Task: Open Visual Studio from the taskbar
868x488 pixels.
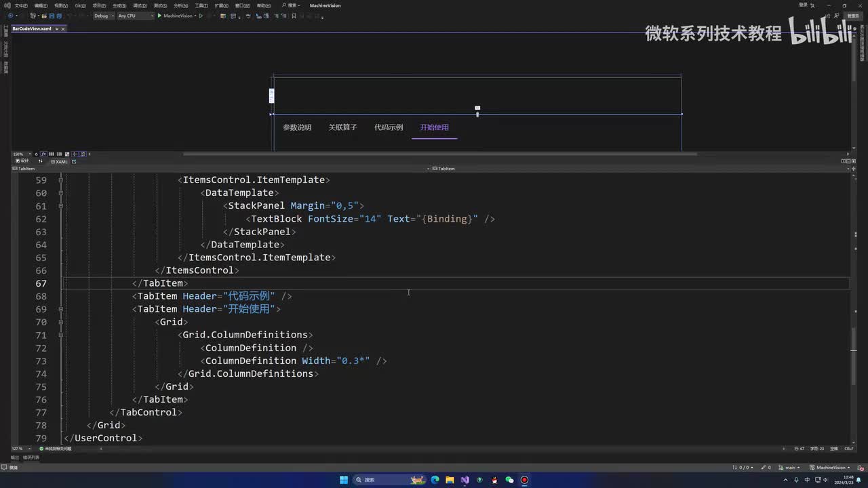Action: pos(465,480)
